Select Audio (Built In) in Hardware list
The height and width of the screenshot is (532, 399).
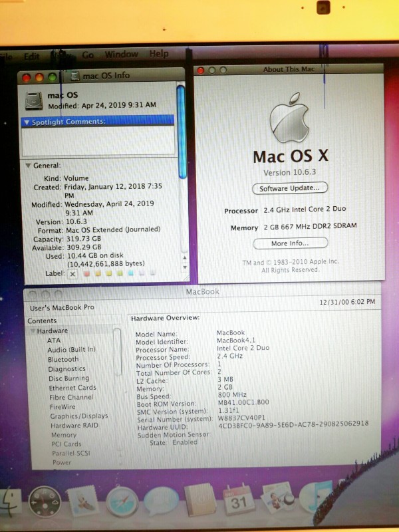71,350
